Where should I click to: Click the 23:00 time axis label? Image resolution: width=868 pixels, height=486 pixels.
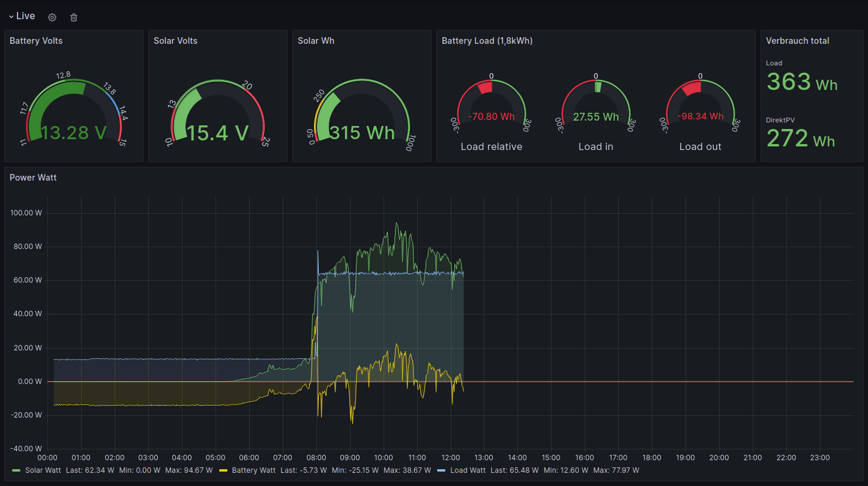pos(820,458)
